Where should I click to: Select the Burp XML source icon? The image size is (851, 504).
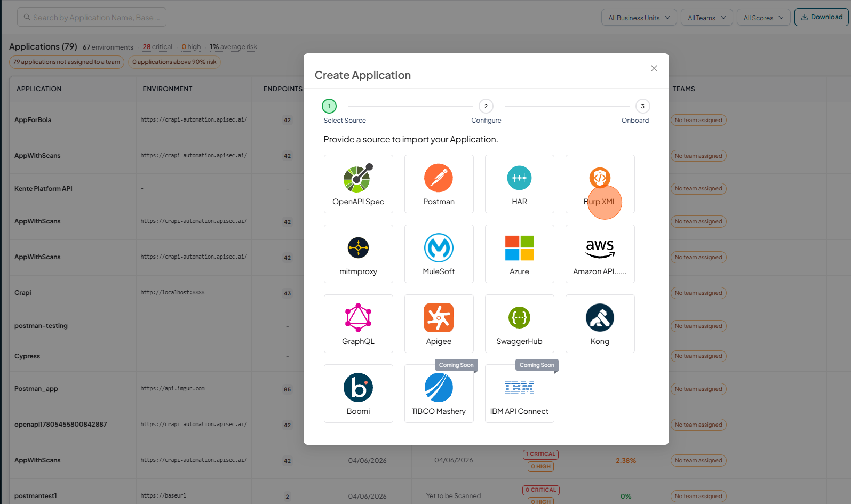click(x=600, y=178)
